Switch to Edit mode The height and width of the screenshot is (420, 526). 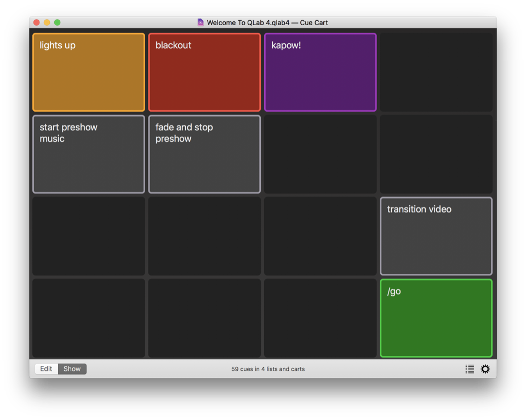tap(46, 369)
